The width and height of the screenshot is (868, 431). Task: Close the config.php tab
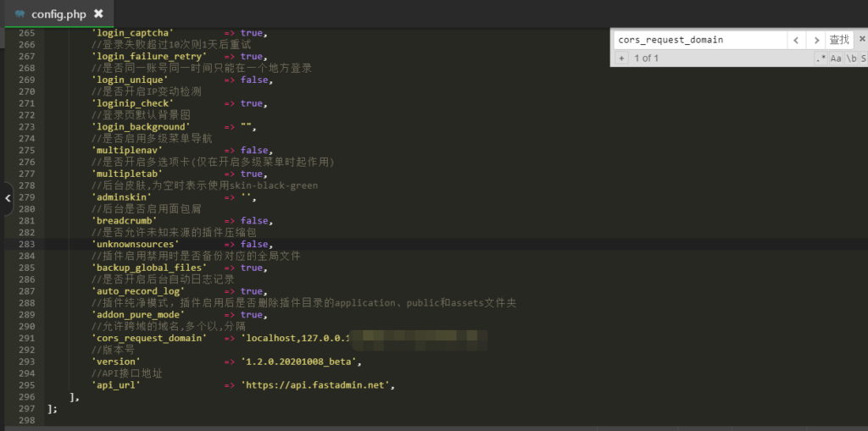pyautogui.click(x=98, y=14)
